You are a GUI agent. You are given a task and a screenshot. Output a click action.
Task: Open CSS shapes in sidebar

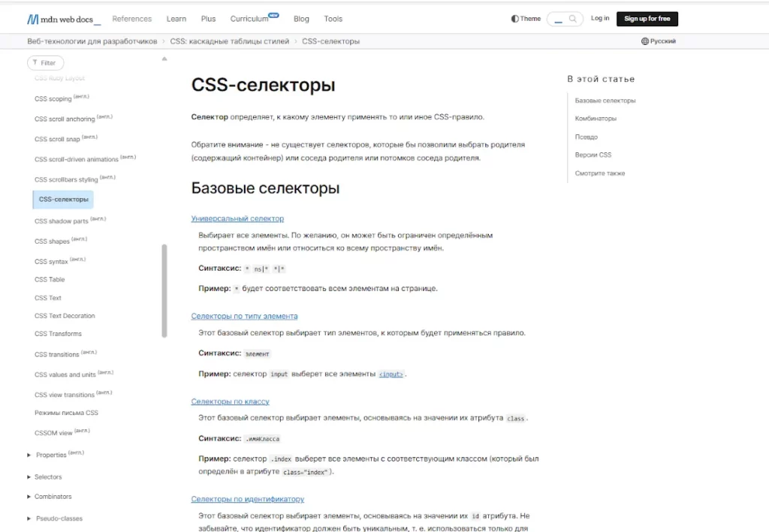click(x=61, y=241)
